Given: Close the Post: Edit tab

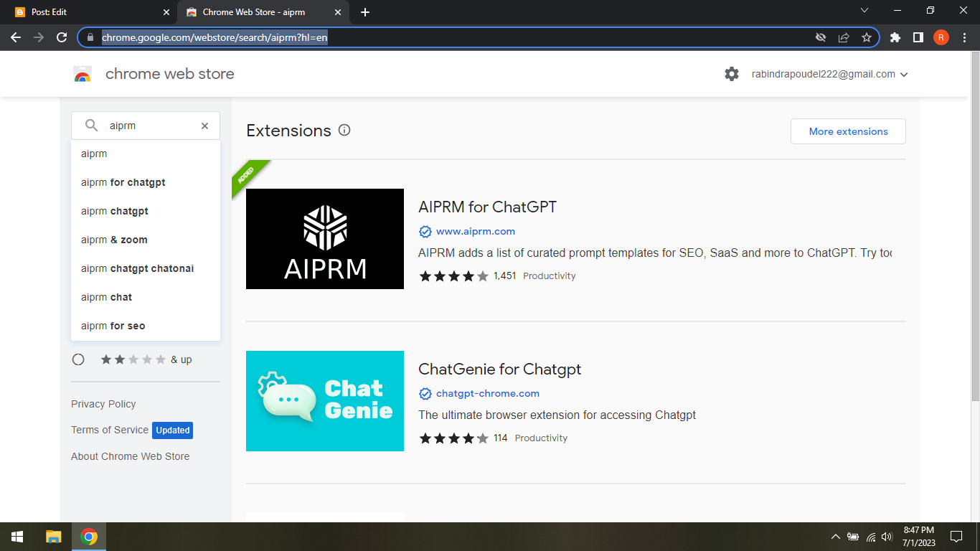Looking at the screenshot, I should 166,12.
